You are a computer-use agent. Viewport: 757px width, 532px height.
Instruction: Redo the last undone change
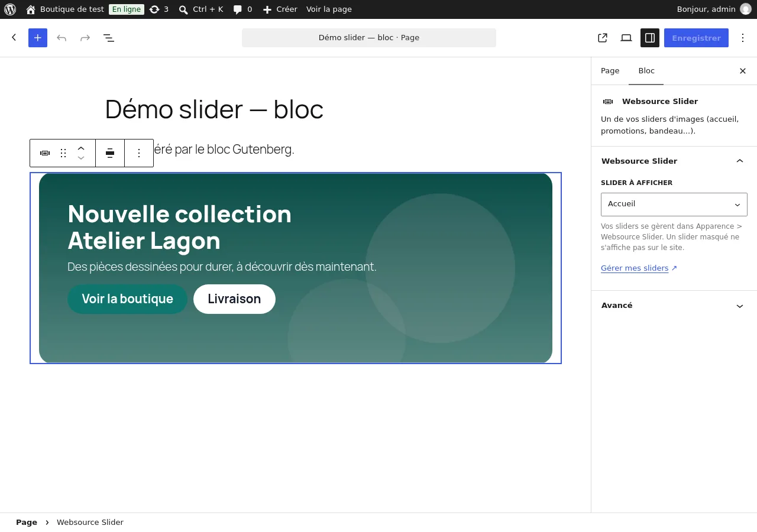[x=85, y=38]
